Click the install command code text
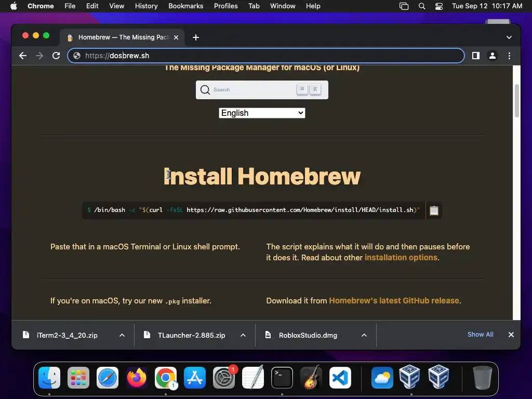532x399 pixels. pyautogui.click(x=254, y=210)
